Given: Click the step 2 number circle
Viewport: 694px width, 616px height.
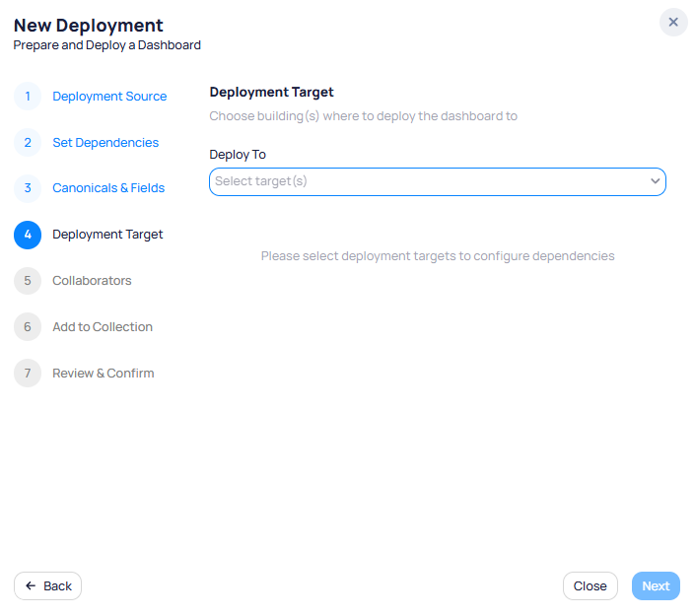Looking at the screenshot, I should point(28,143).
